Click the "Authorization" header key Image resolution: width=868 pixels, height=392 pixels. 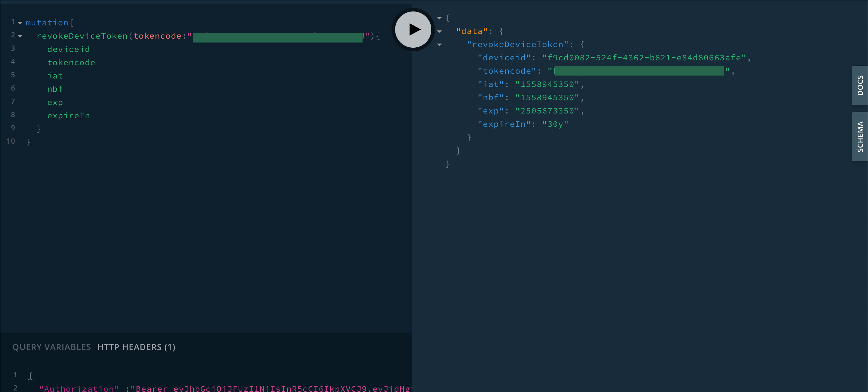tap(79, 388)
